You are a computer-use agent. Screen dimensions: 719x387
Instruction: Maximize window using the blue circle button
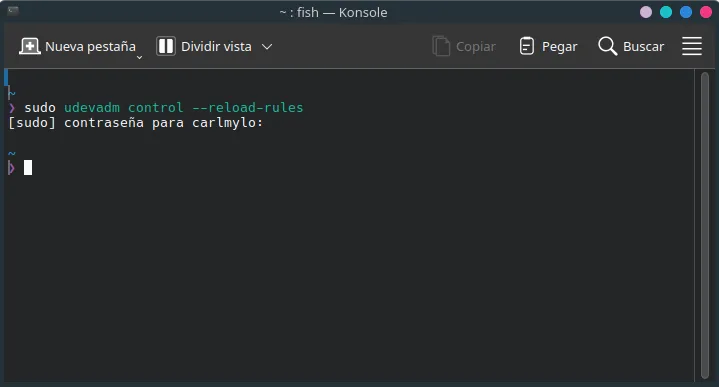point(686,12)
